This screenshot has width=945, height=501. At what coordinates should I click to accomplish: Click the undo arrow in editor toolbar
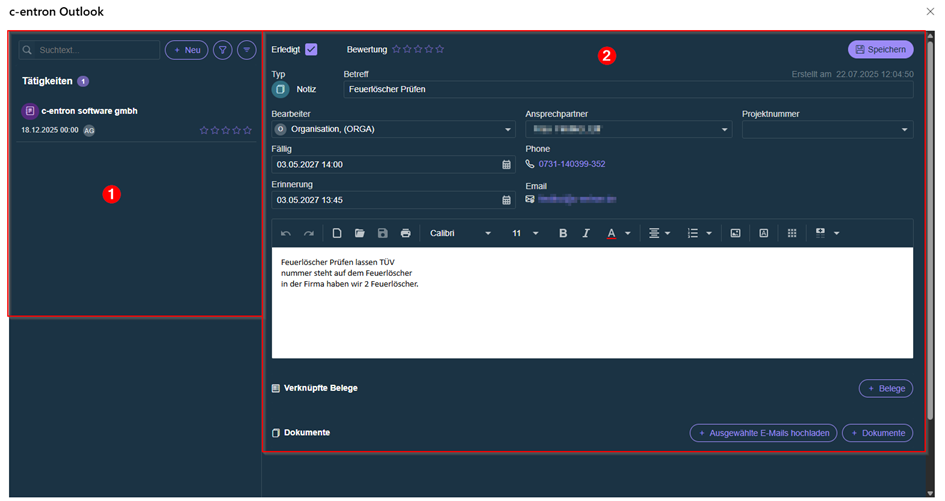coord(286,233)
